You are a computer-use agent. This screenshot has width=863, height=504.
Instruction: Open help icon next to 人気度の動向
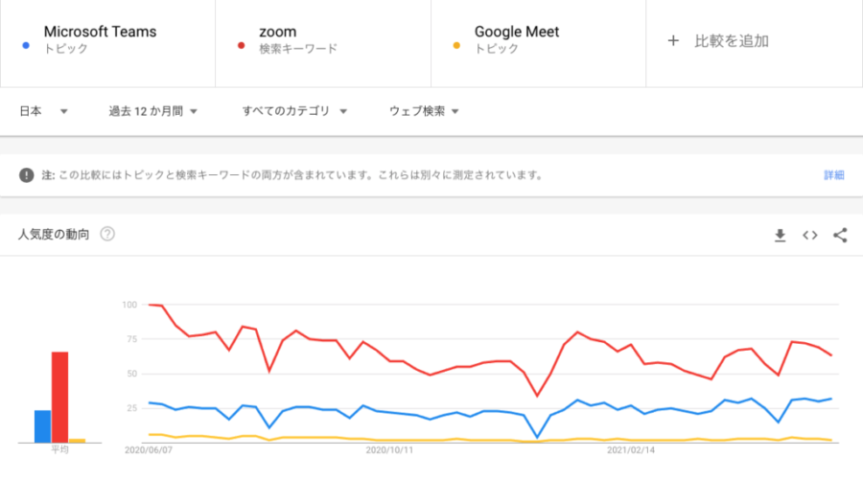[107, 235]
